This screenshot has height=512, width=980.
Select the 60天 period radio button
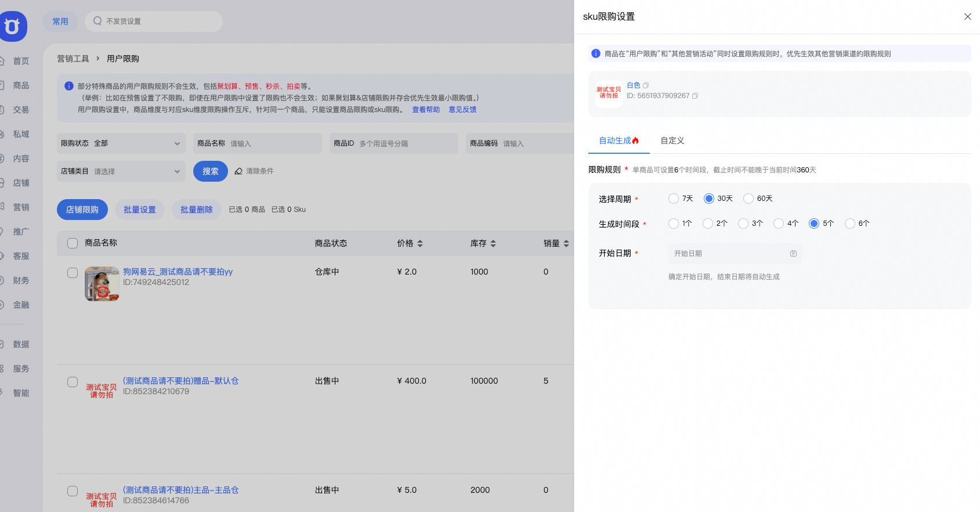click(748, 199)
